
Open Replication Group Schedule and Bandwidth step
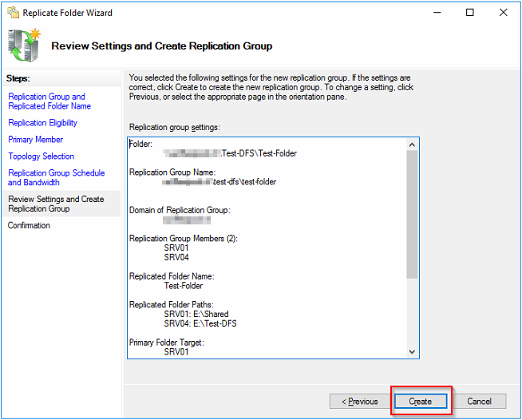click(56, 177)
